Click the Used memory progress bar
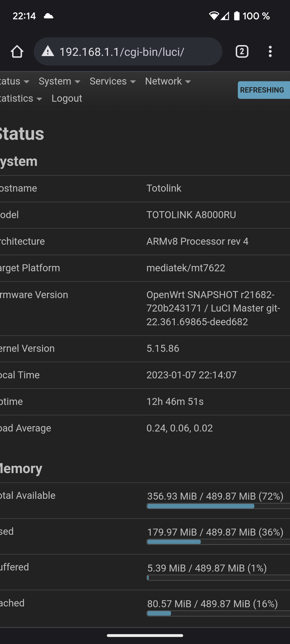Image resolution: width=290 pixels, height=644 pixels. 218,542
